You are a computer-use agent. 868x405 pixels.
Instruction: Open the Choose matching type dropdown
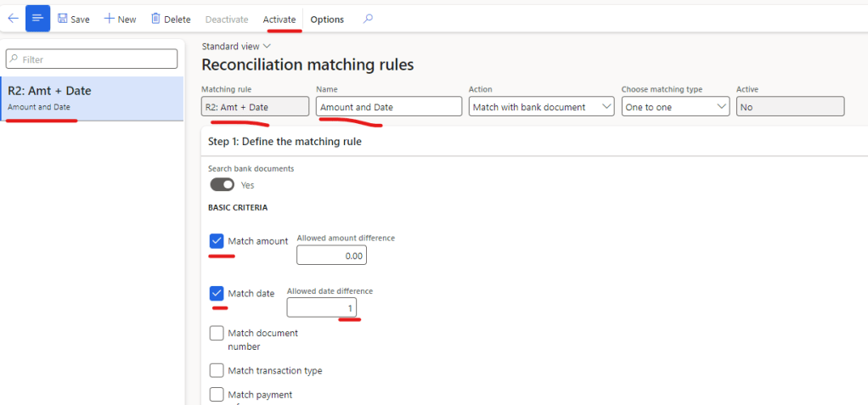(675, 107)
